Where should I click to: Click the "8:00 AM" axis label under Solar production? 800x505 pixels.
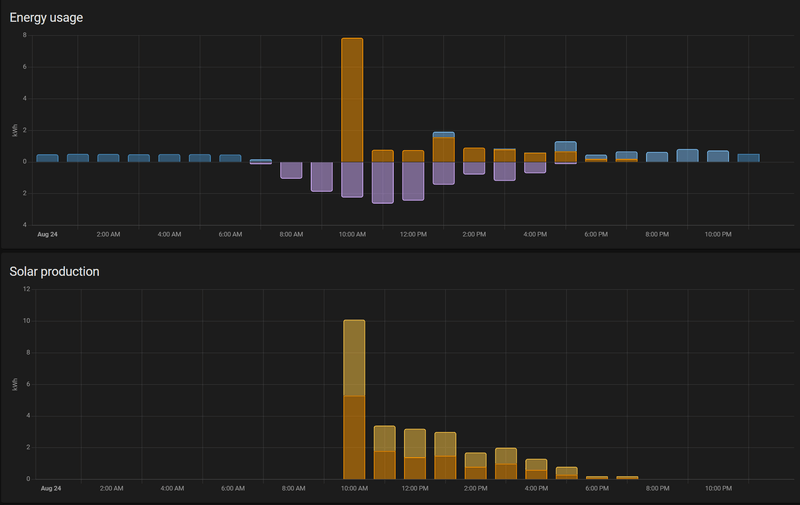(x=293, y=489)
